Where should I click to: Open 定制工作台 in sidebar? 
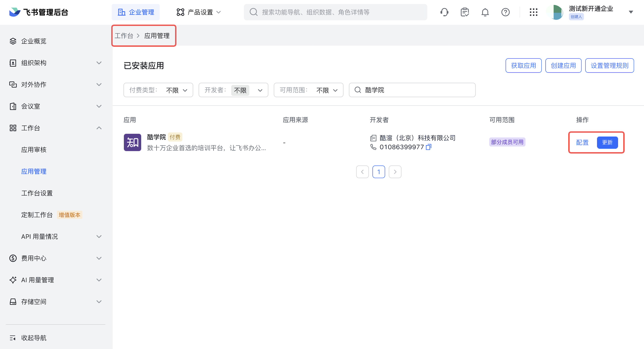click(x=37, y=215)
